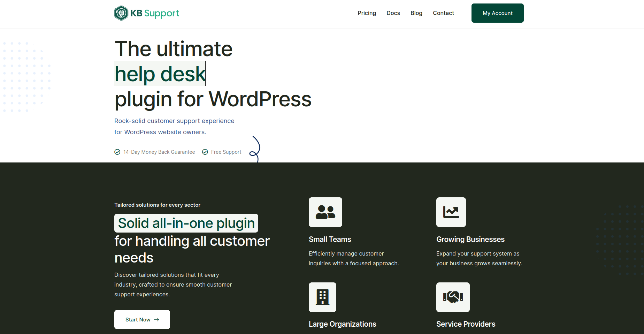The width and height of the screenshot is (644, 334).
Task: Click the 'Solid all-in-one plugin' highlighted heading
Action: 186,223
